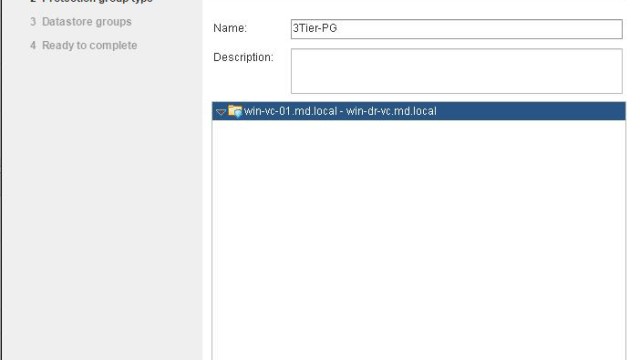Click the Name: label text
The height and width of the screenshot is (360, 640).
point(230,28)
